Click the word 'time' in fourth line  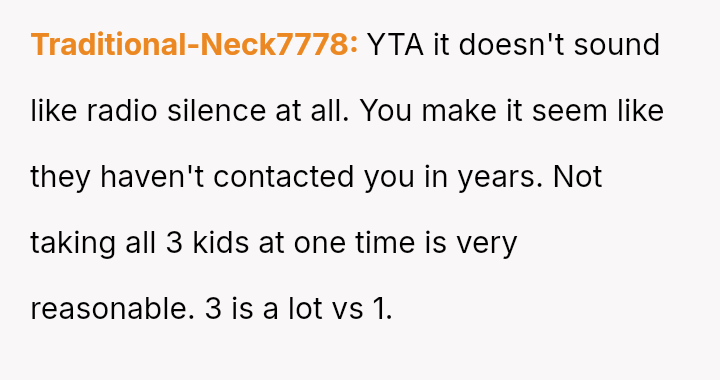385,242
